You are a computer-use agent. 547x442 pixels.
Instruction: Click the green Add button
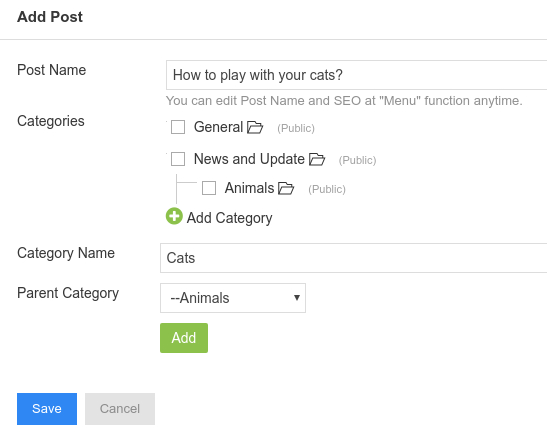184,338
